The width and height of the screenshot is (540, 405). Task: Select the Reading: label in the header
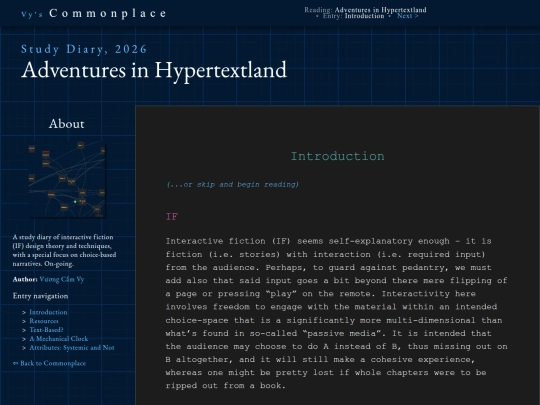pyautogui.click(x=319, y=10)
